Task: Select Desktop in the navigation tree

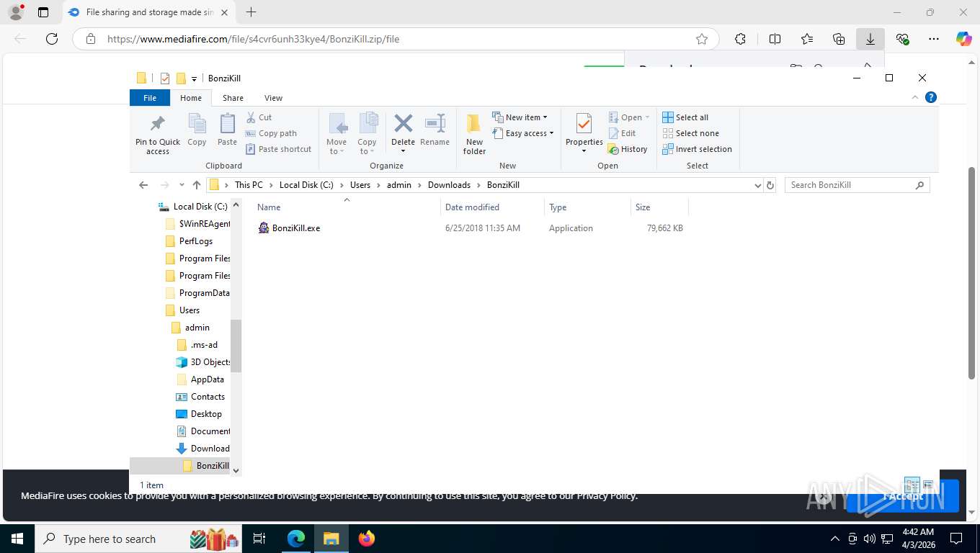Action: [x=206, y=414]
